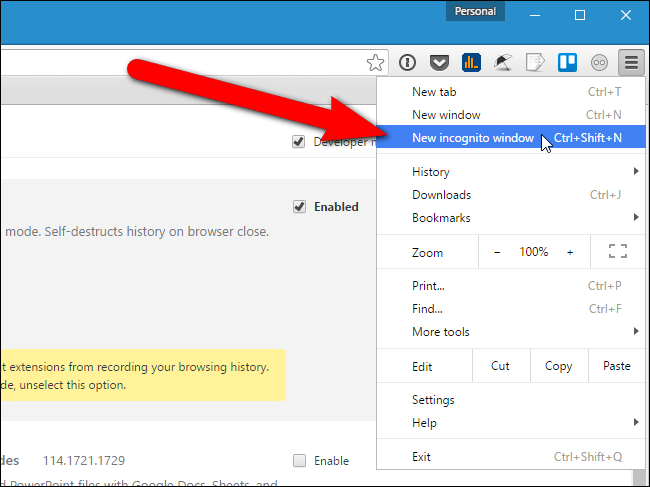Click the Trello extension icon
This screenshot has height=487, width=650.
pos(567,63)
